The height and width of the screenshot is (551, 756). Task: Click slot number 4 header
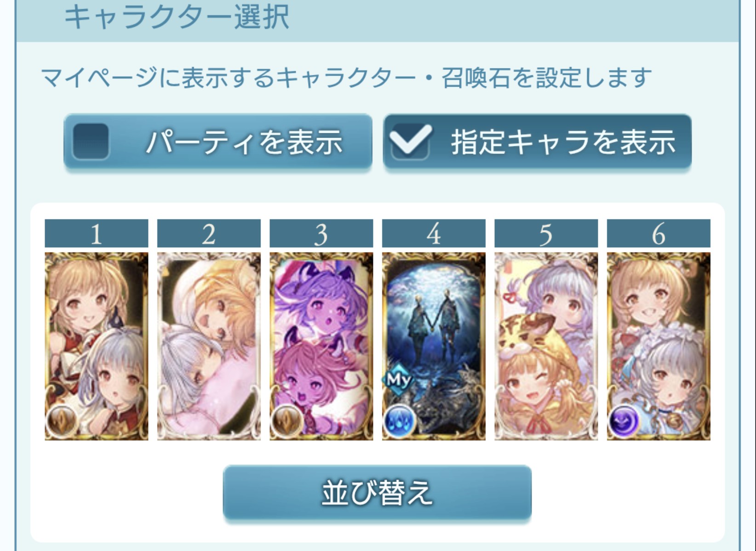(x=434, y=233)
